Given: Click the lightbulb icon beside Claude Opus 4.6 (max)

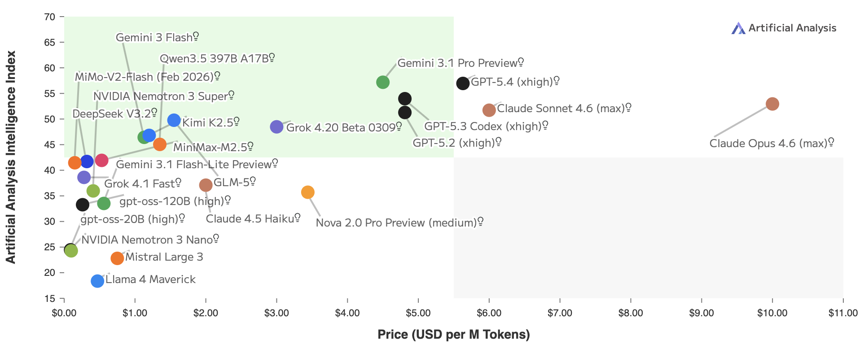Looking at the screenshot, I should click(831, 142).
